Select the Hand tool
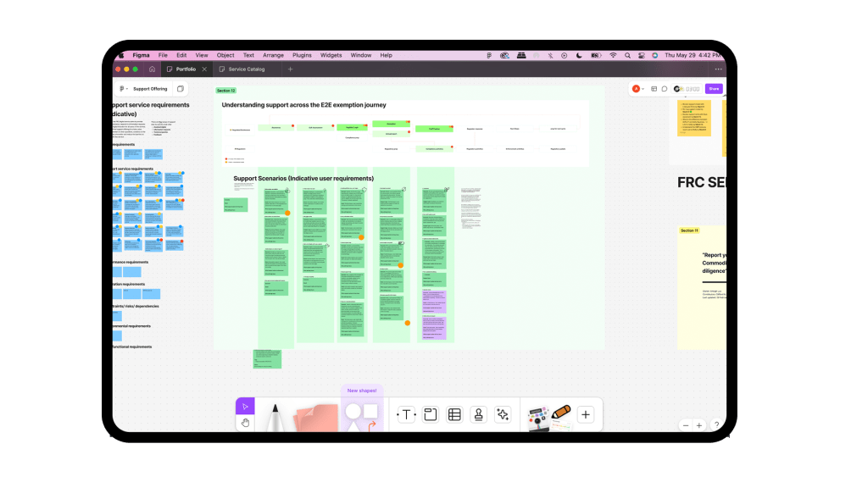868x488 pixels. pyautogui.click(x=245, y=423)
